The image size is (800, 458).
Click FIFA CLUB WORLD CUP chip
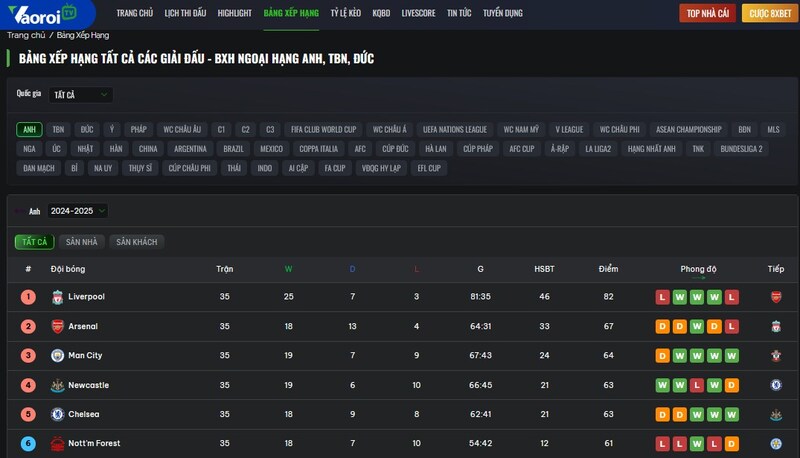coord(323,130)
